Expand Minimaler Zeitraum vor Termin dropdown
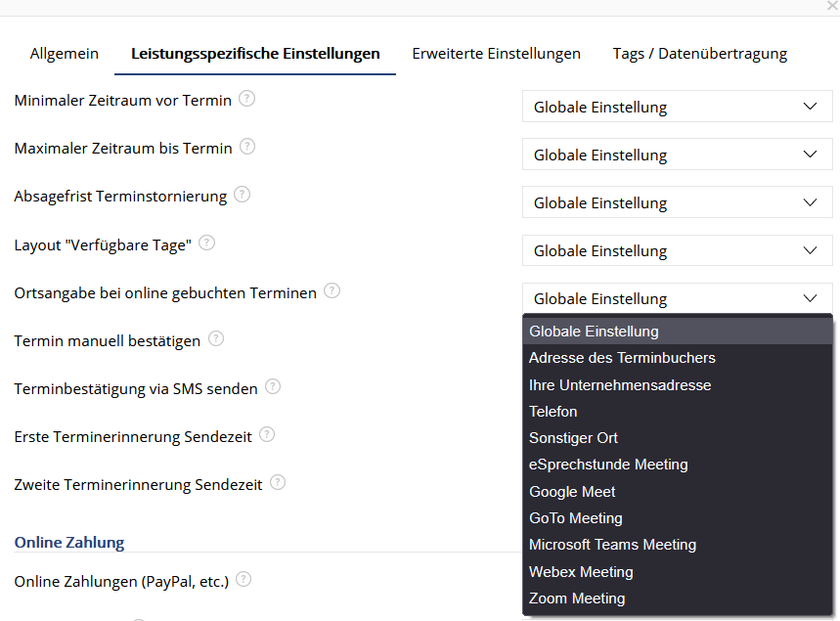 pos(677,107)
